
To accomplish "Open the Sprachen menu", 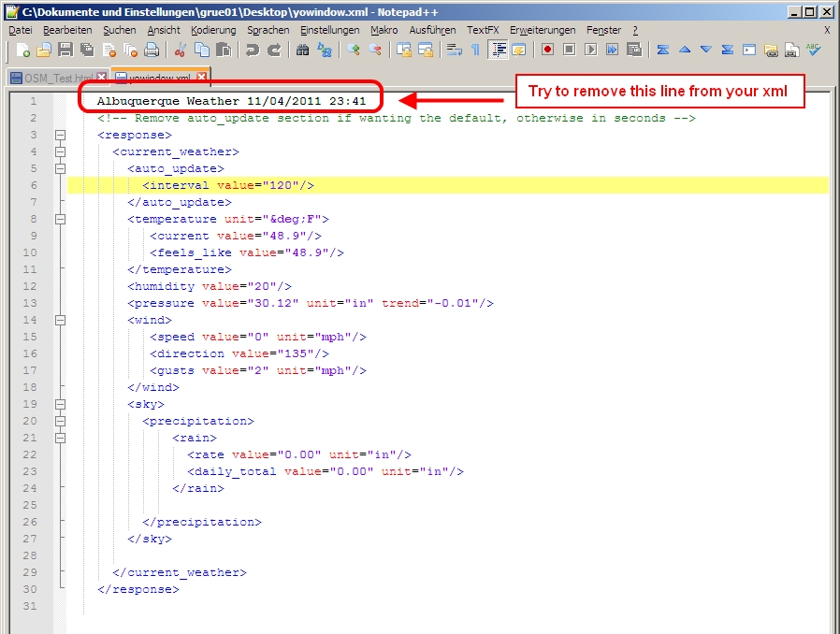I will [x=268, y=30].
